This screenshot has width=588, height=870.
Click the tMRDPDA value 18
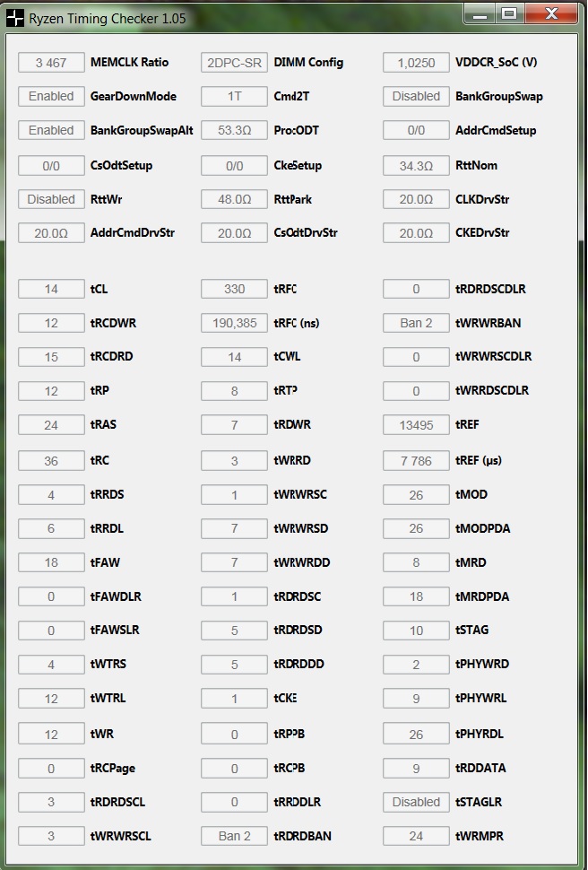[x=416, y=596]
